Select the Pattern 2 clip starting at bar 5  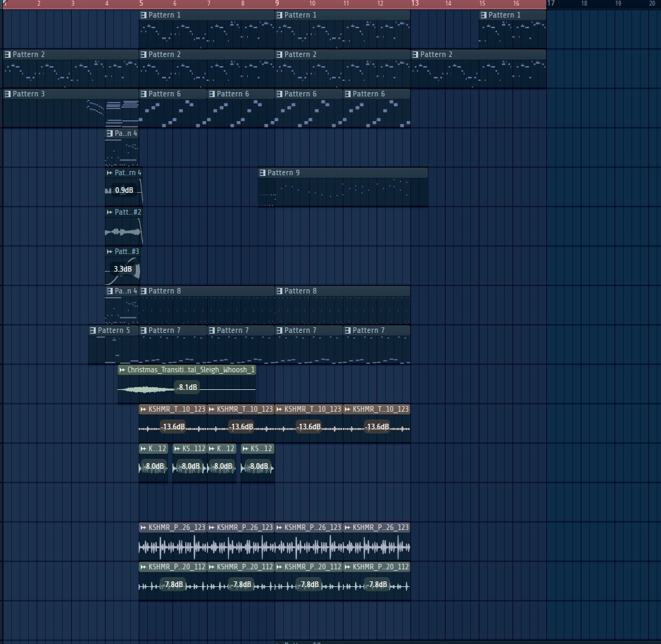(206, 69)
